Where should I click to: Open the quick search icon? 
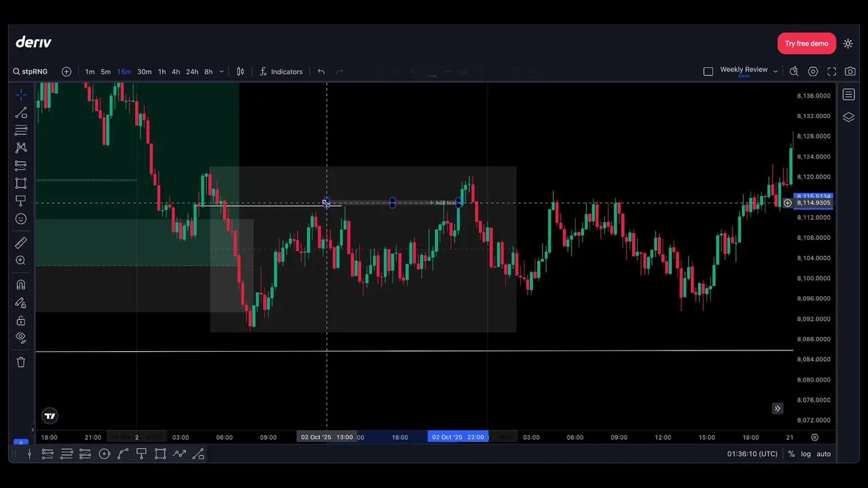pos(794,71)
